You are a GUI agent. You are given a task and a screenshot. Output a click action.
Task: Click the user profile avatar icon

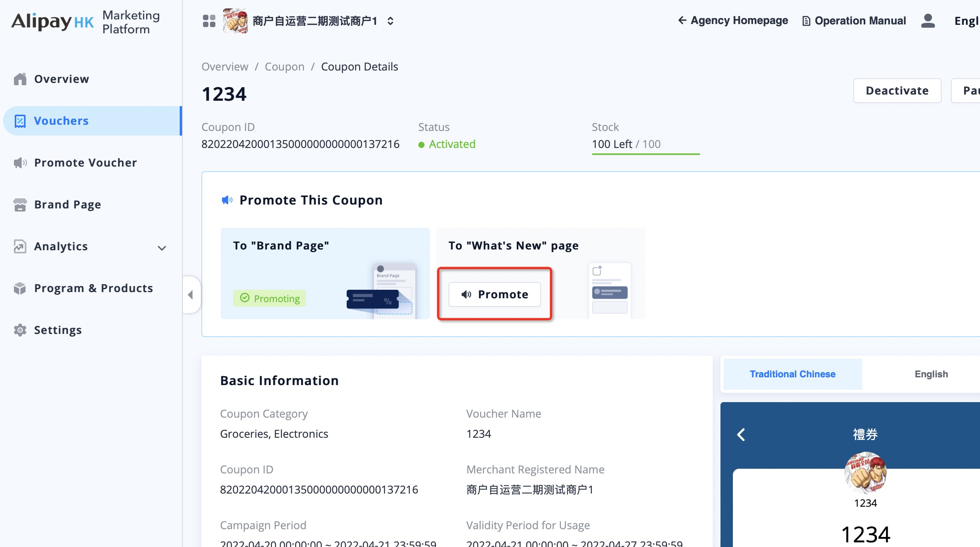pos(928,21)
